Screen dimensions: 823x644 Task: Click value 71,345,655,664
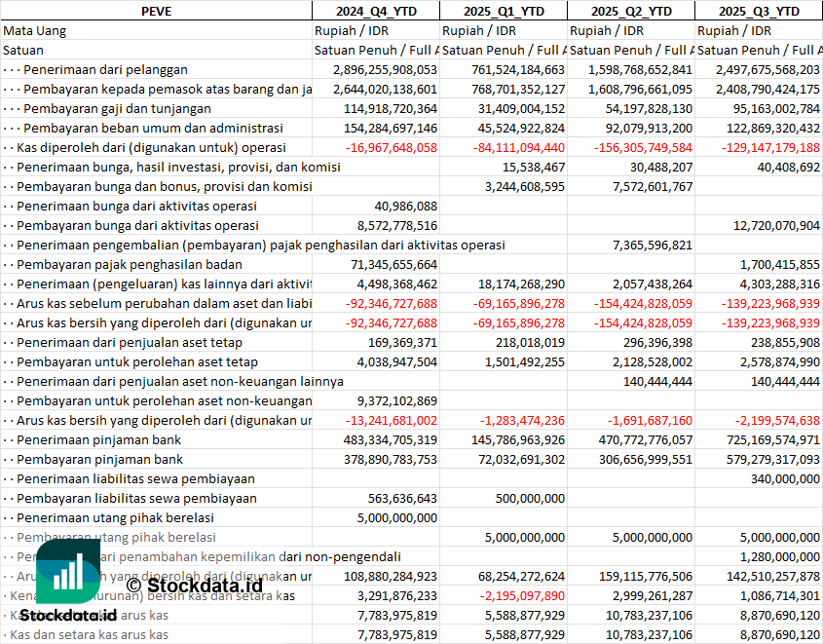pos(393,265)
